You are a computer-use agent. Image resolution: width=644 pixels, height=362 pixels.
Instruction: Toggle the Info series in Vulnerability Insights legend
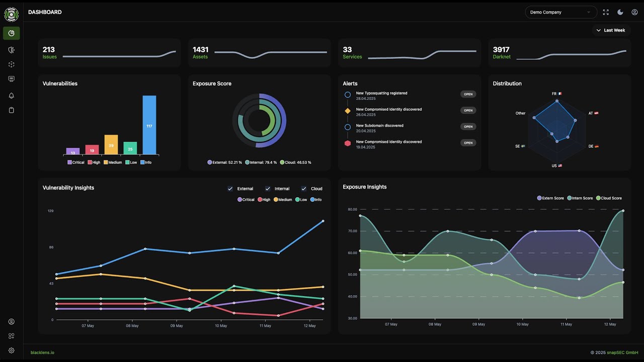pyautogui.click(x=316, y=200)
